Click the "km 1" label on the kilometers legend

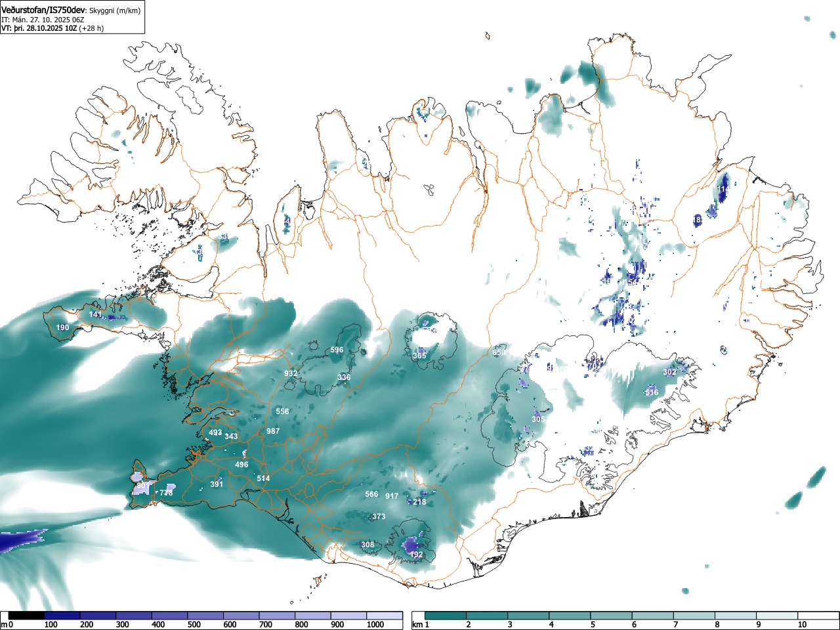pos(421,625)
